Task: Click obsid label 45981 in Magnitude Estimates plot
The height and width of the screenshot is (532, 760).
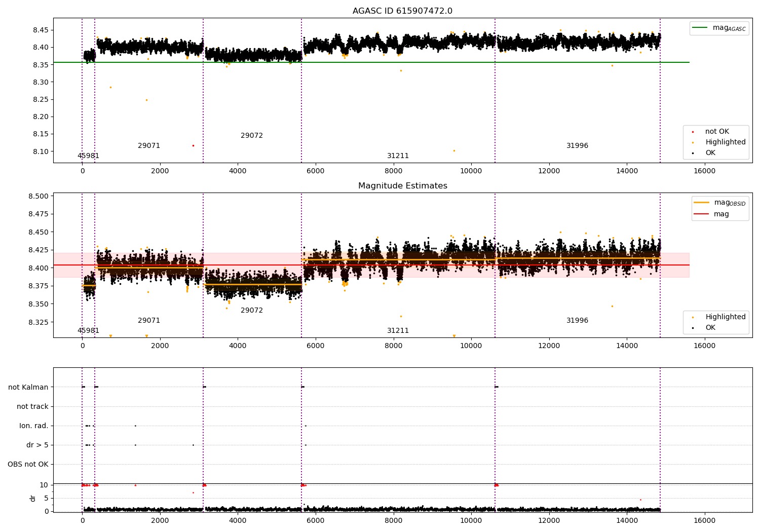Action: click(88, 331)
